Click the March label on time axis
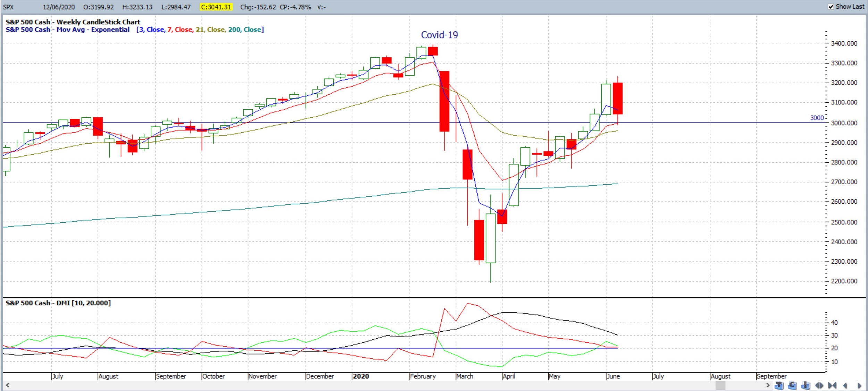This screenshot has width=868, height=391. point(465,376)
